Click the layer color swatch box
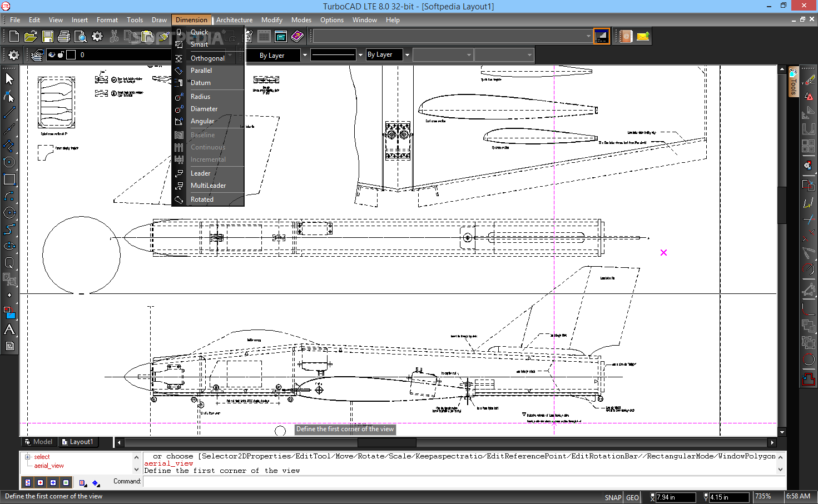Image resolution: width=818 pixels, height=504 pixels. click(x=71, y=55)
